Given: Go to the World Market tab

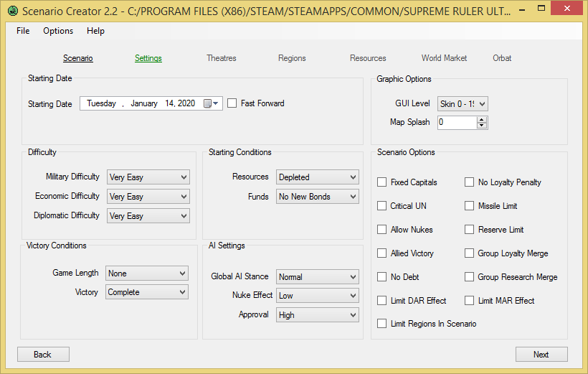Looking at the screenshot, I should click(x=444, y=58).
